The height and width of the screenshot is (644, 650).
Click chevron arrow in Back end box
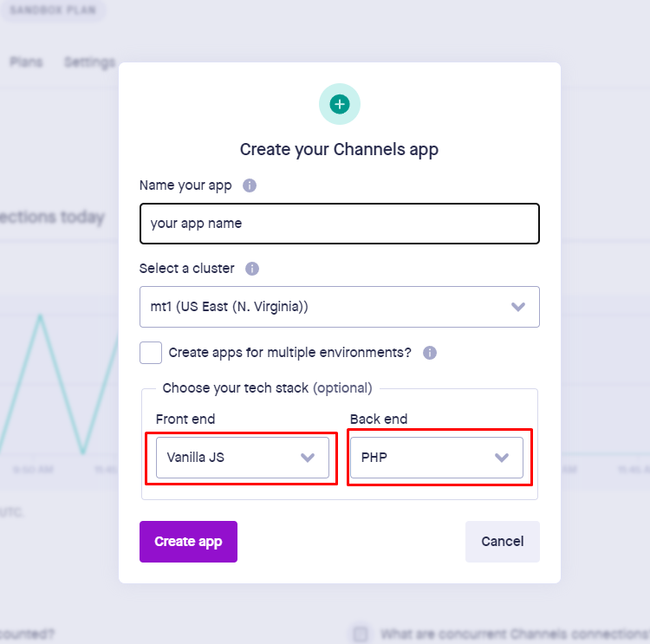coord(502,458)
